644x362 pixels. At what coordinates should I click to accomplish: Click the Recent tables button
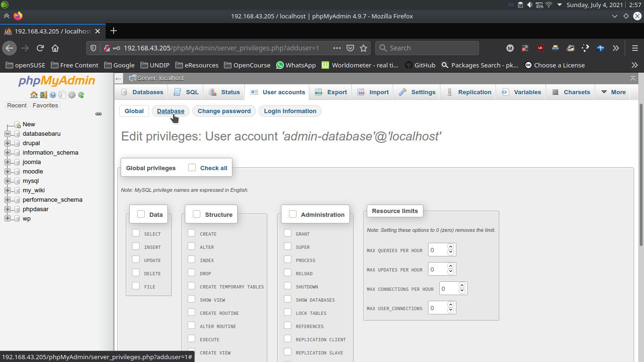17,106
